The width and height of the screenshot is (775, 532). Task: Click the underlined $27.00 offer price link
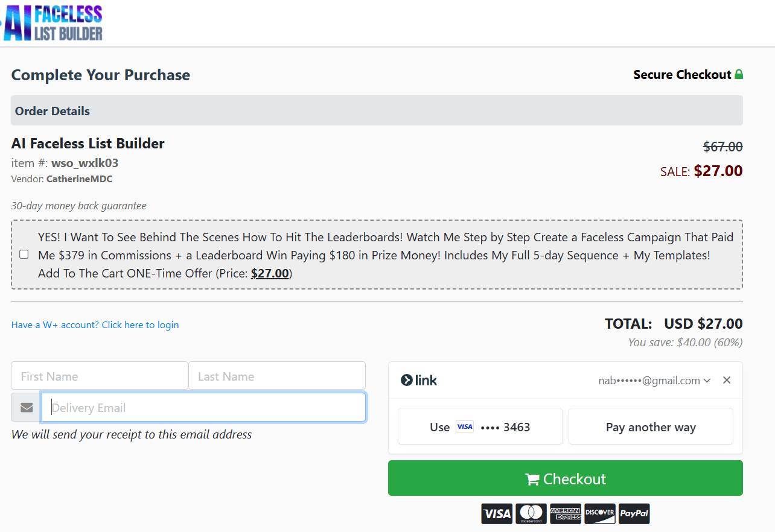click(270, 273)
